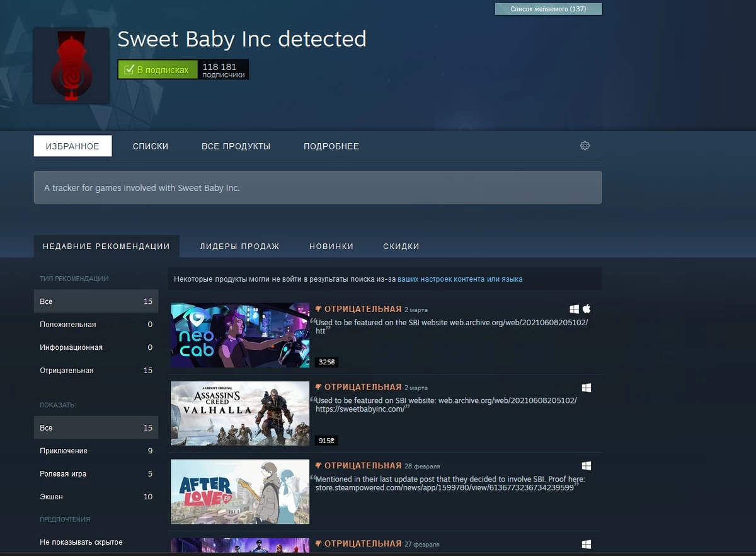Filter games by 'Ролевая игра' genre
This screenshot has width=756, height=556.
(x=96, y=473)
